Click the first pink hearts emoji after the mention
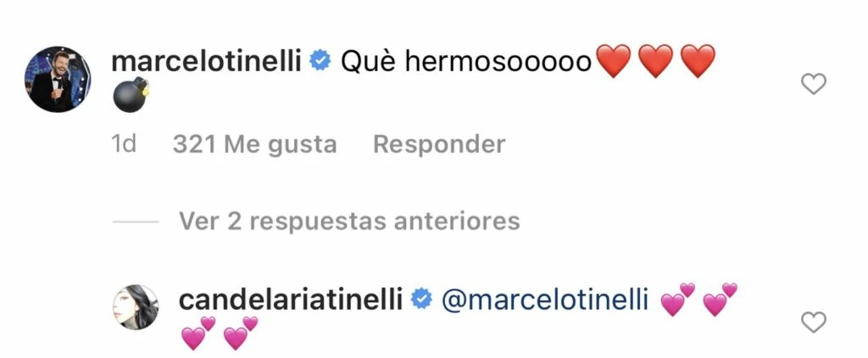 click(678, 300)
